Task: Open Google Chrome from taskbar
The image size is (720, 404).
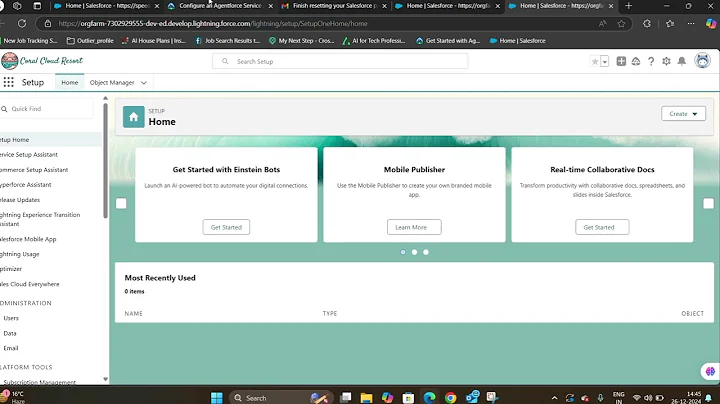Action: [450, 398]
